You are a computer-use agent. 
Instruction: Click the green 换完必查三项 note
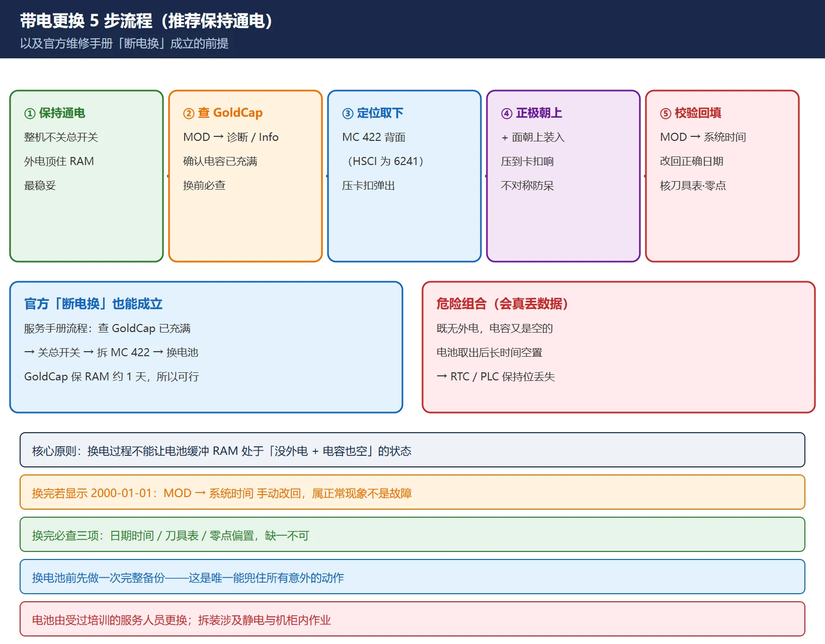tap(412, 534)
